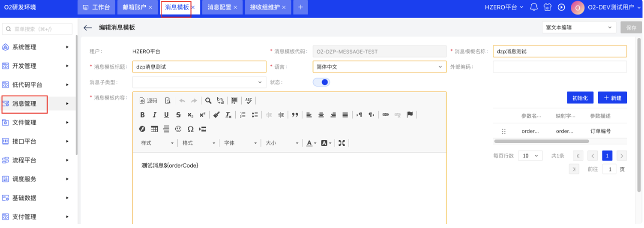Open the 富文本编辑 editor type dropdown
The width and height of the screenshot is (644, 228).
coord(578,27)
